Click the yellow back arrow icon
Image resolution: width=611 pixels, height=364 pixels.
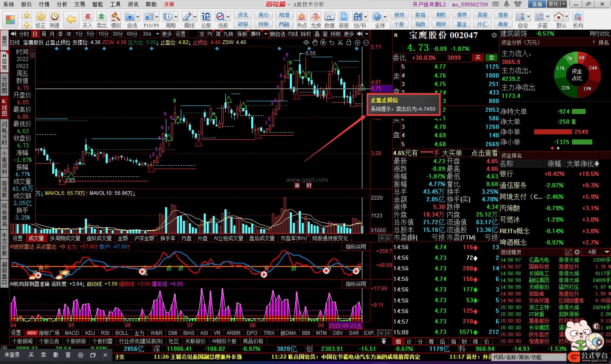tap(71, 19)
